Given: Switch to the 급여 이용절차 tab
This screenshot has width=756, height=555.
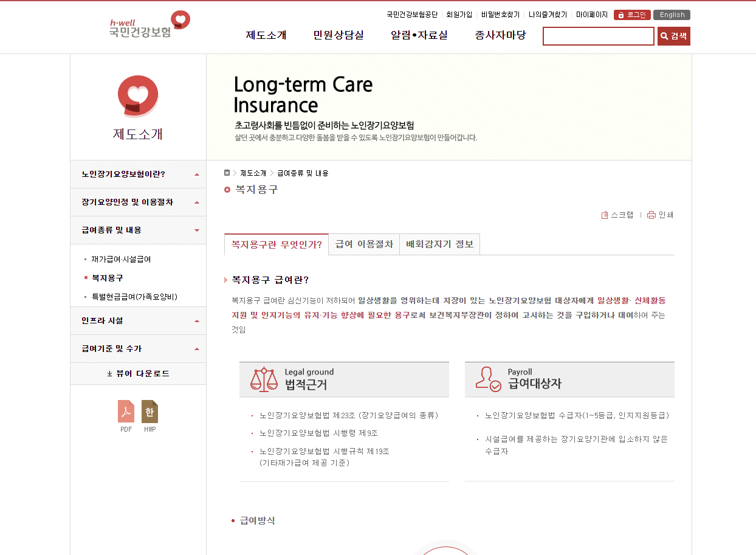Looking at the screenshot, I should 363,244.
